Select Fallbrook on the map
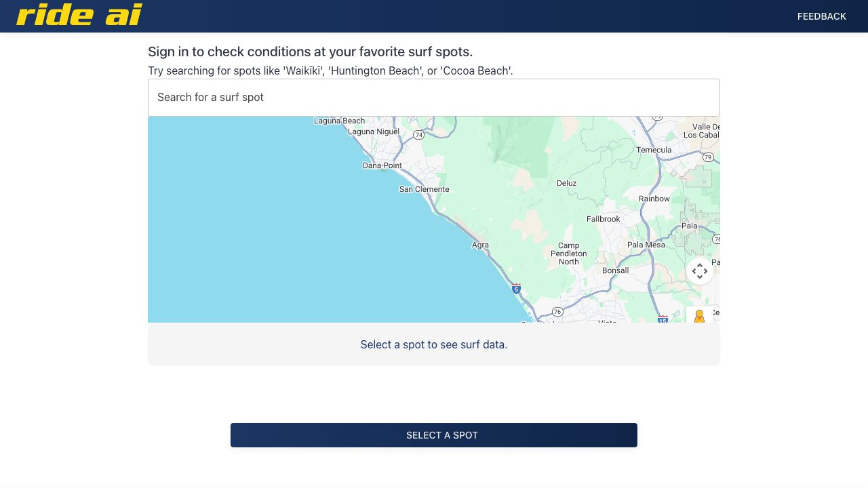 pos(603,219)
